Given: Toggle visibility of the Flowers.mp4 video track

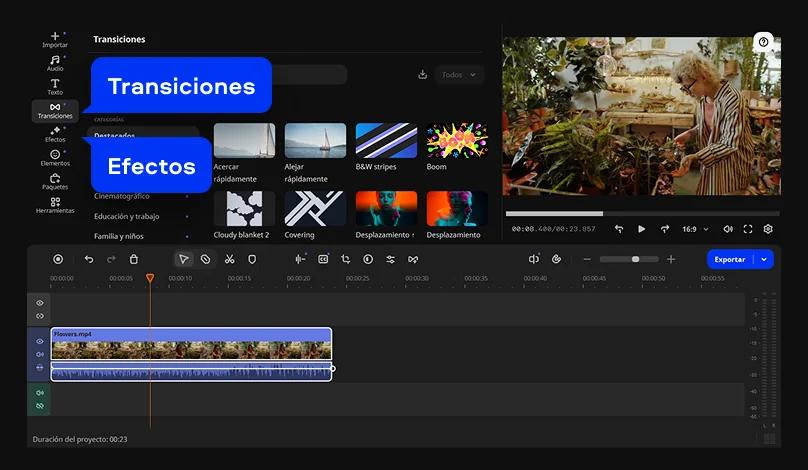Looking at the screenshot, I should [40, 341].
